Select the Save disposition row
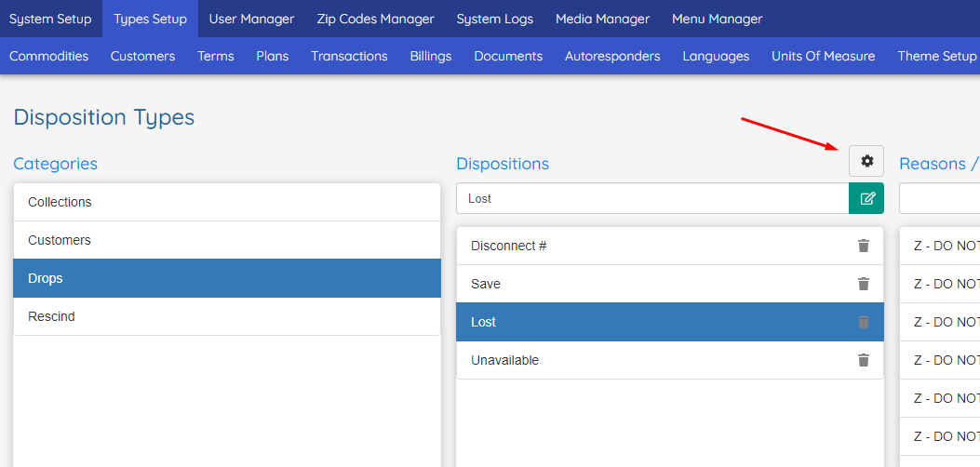Viewport: 980px width, 467px height. click(x=670, y=284)
